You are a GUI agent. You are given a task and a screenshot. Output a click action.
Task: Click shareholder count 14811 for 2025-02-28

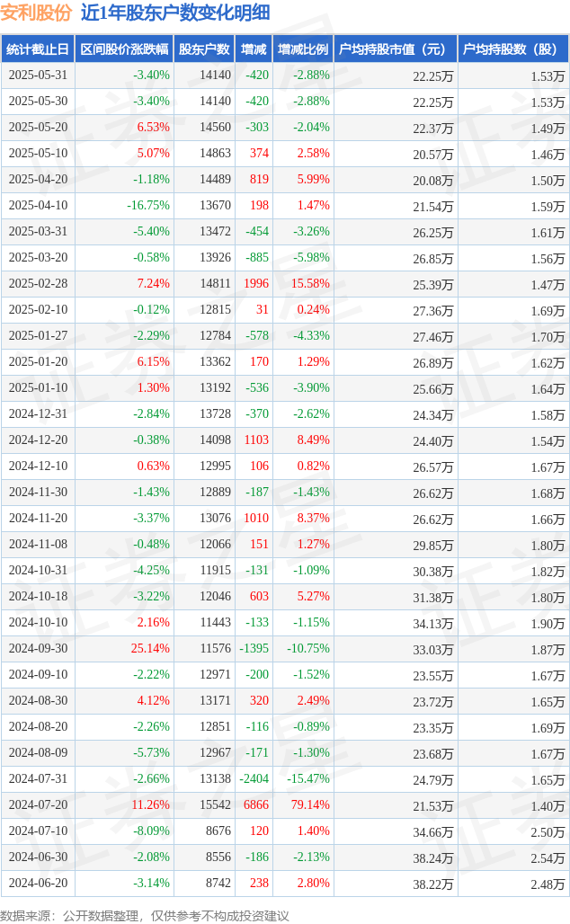pos(215,283)
